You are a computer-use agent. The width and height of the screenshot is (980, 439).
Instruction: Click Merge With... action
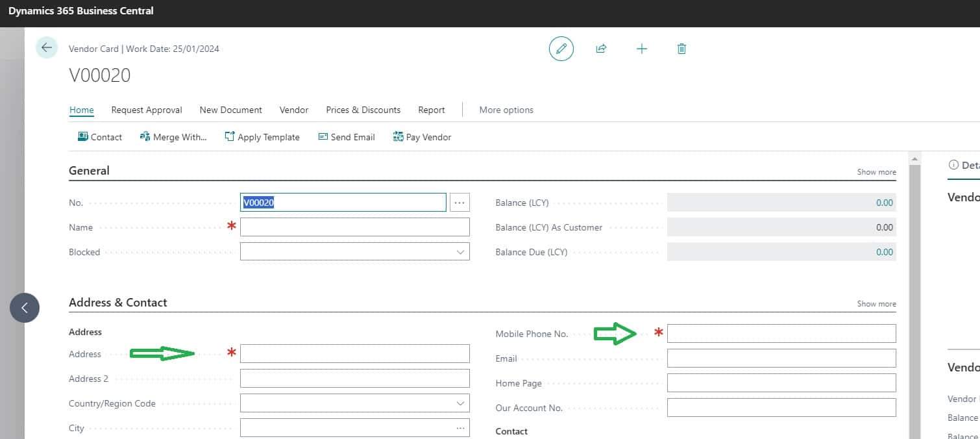173,137
